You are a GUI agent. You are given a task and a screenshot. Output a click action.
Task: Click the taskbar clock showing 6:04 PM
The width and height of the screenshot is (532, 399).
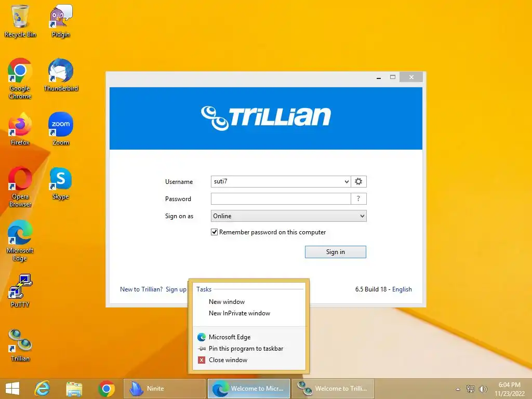point(509,389)
